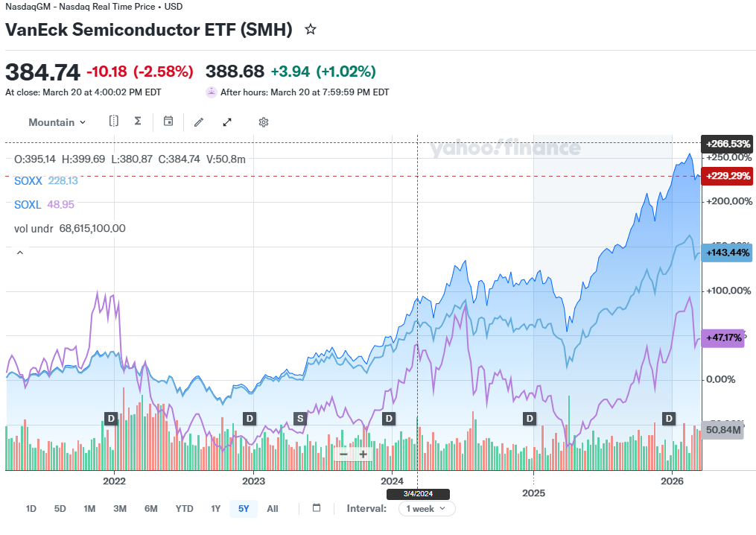Open chart settings gear
This screenshot has width=756, height=535.
click(x=263, y=122)
